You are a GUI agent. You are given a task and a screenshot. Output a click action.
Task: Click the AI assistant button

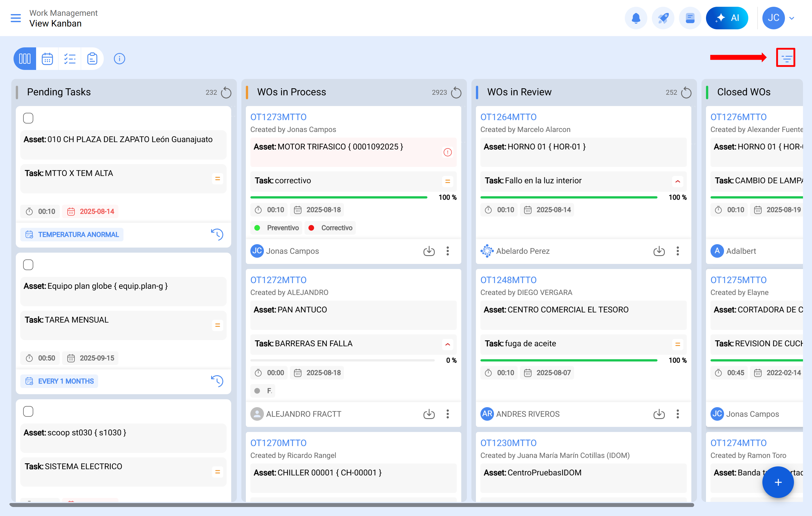coord(727,18)
